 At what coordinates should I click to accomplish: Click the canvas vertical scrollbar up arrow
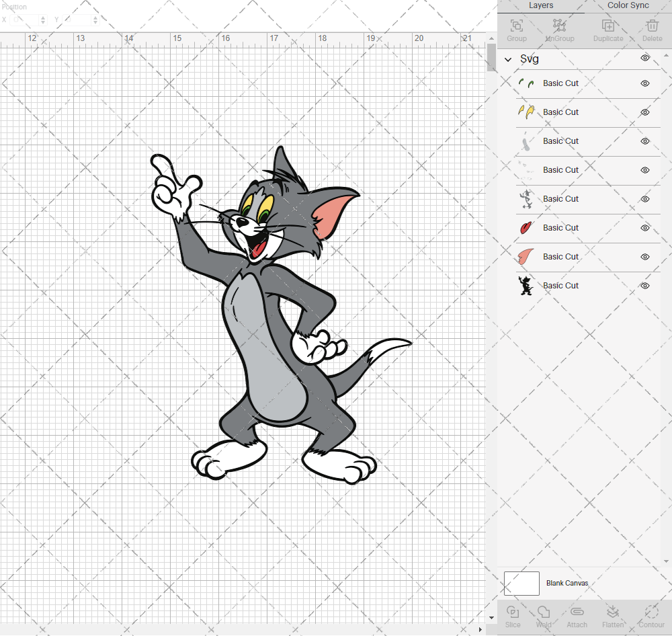(x=492, y=38)
